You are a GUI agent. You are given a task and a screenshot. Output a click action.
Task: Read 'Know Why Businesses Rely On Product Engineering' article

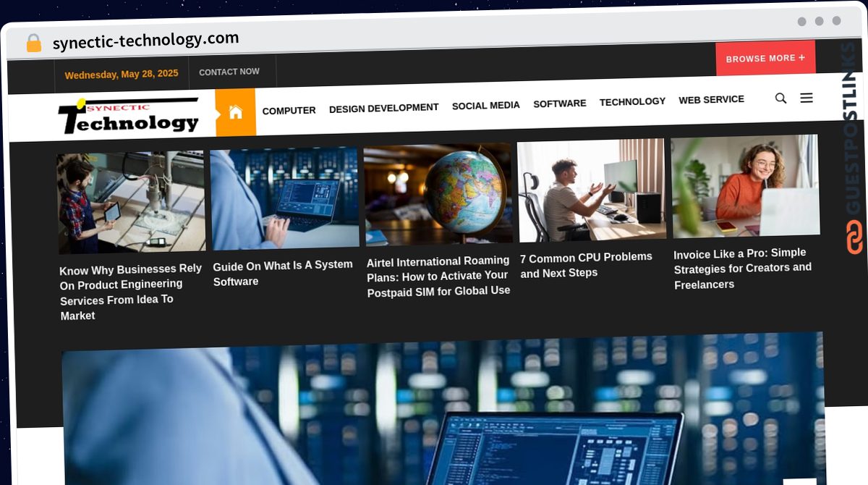(x=132, y=292)
